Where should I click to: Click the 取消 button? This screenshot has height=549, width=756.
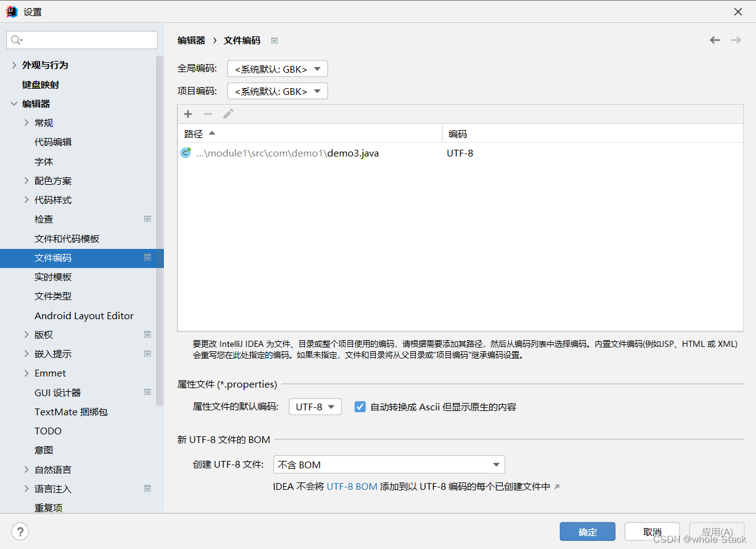click(652, 532)
